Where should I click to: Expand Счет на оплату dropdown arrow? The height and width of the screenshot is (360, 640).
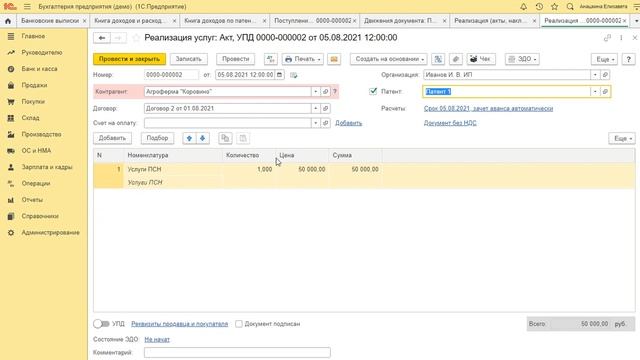pyautogui.click(x=315, y=123)
